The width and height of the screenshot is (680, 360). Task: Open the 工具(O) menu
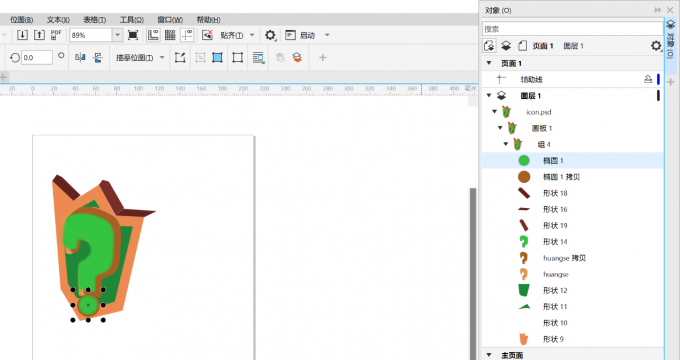click(x=132, y=20)
